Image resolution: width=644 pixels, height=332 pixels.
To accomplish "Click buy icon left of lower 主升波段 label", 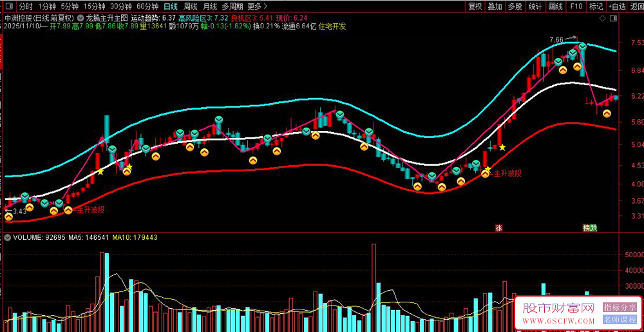I will pyautogui.click(x=68, y=210).
